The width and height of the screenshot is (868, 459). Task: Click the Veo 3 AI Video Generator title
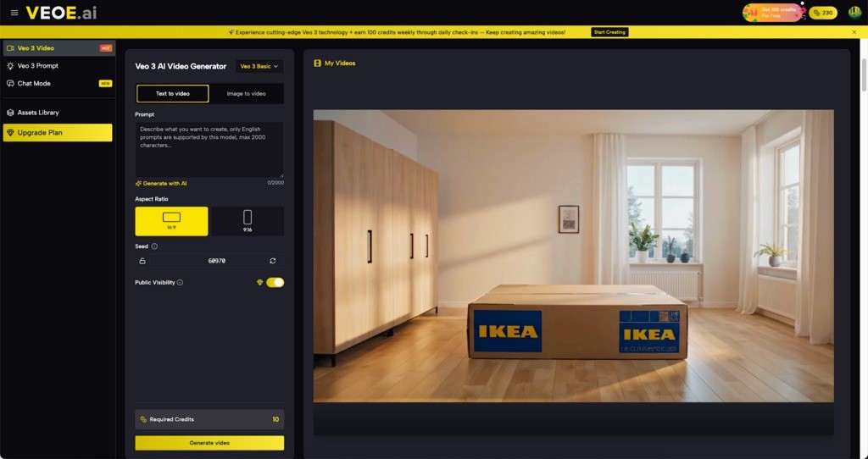pyautogui.click(x=181, y=66)
